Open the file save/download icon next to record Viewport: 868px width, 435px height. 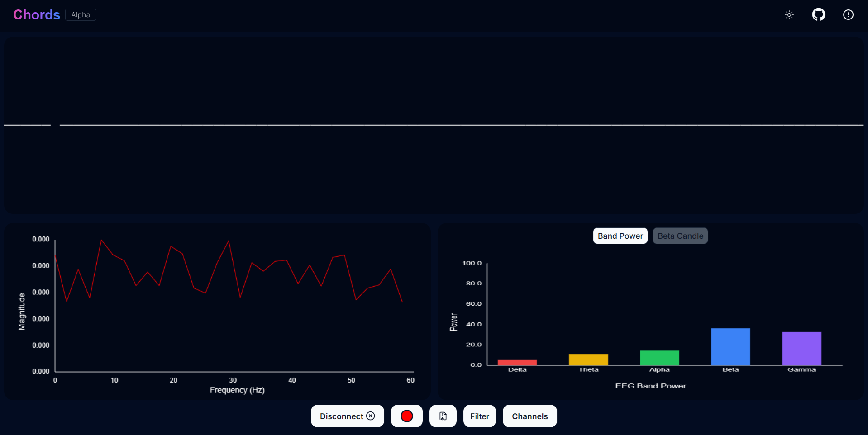pos(443,416)
